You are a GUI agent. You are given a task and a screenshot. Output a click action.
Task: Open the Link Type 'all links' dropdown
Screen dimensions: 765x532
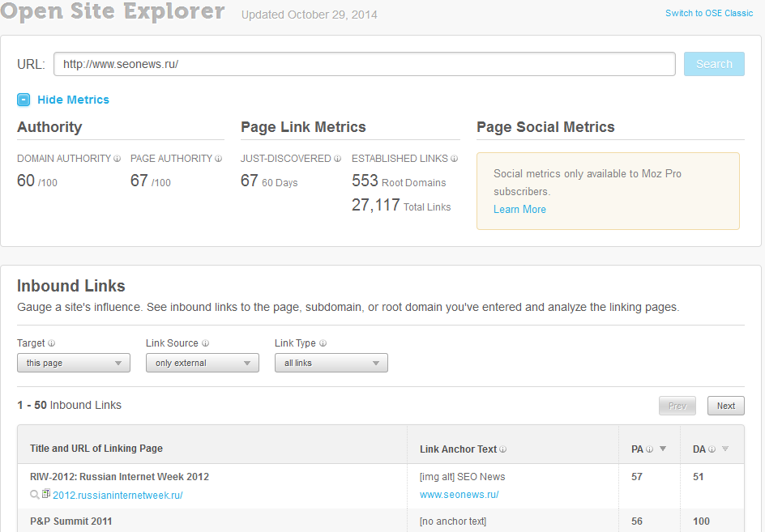click(331, 363)
